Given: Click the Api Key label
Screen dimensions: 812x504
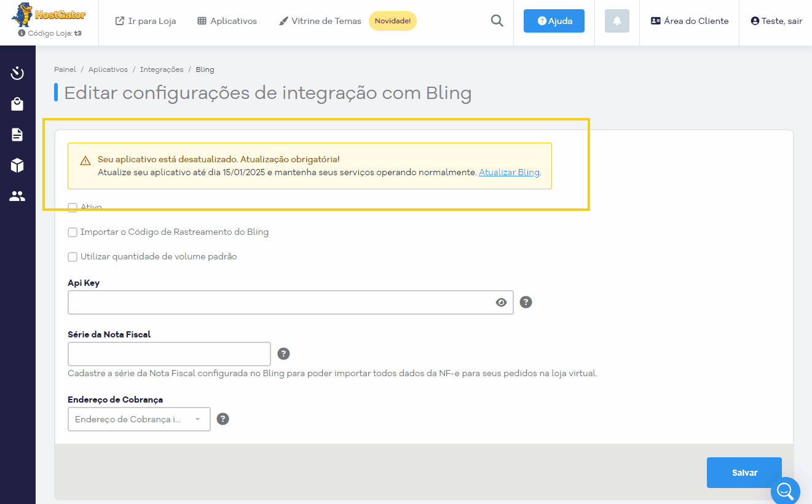Looking at the screenshot, I should click(x=84, y=283).
